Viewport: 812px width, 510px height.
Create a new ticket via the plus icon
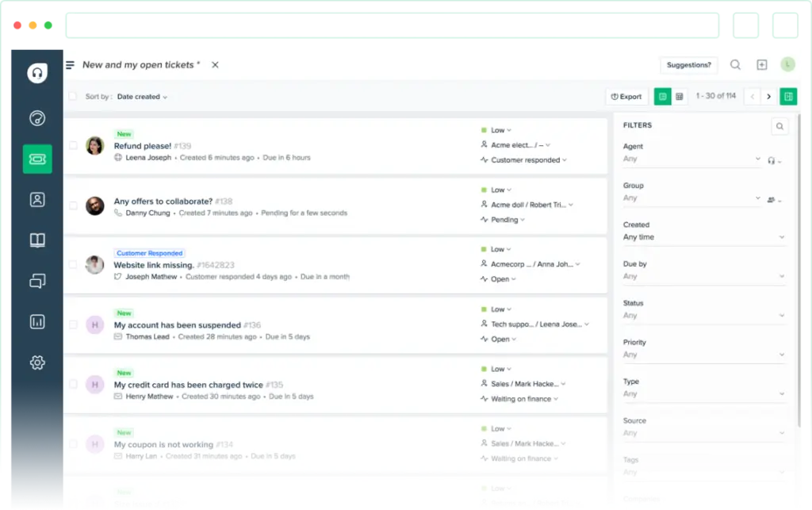(761, 64)
